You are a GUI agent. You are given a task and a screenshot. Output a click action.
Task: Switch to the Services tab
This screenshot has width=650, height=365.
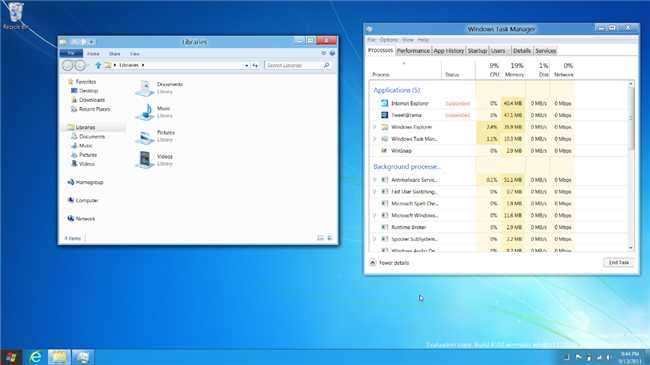tap(546, 51)
